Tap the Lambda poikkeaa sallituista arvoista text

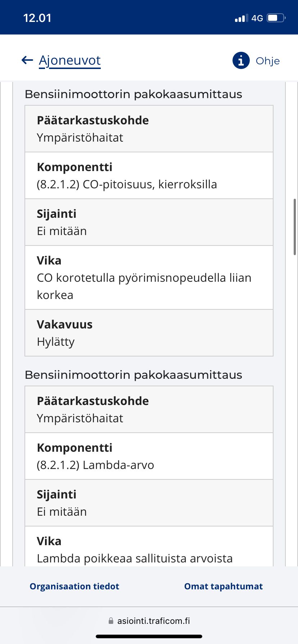135,558
